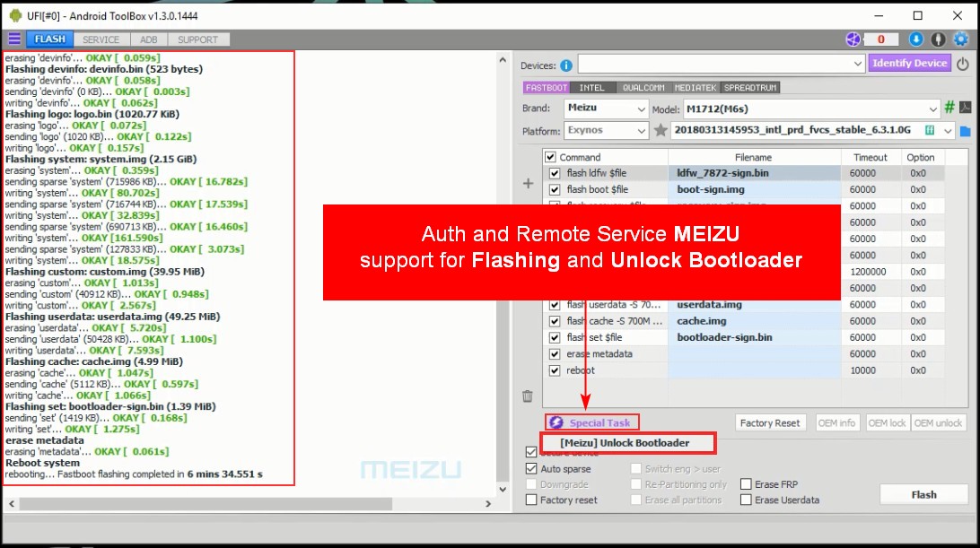
Task: Disable the Auto sparse checkbox
Action: point(531,469)
